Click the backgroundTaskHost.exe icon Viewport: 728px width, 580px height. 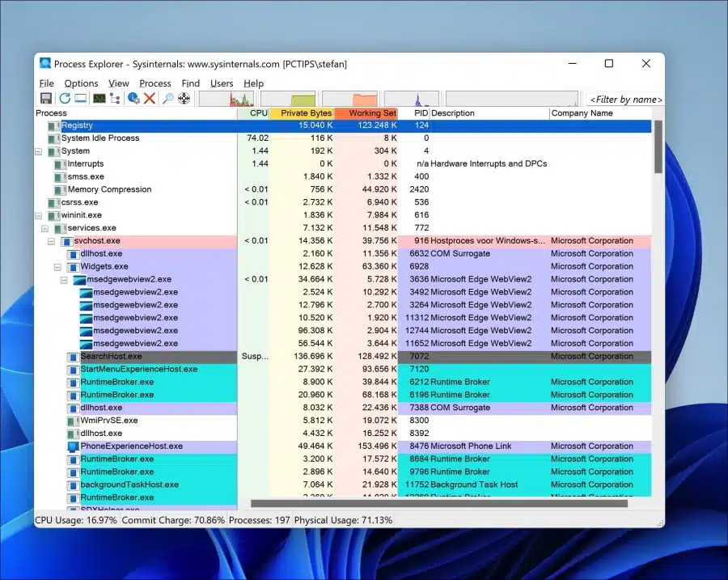74,485
